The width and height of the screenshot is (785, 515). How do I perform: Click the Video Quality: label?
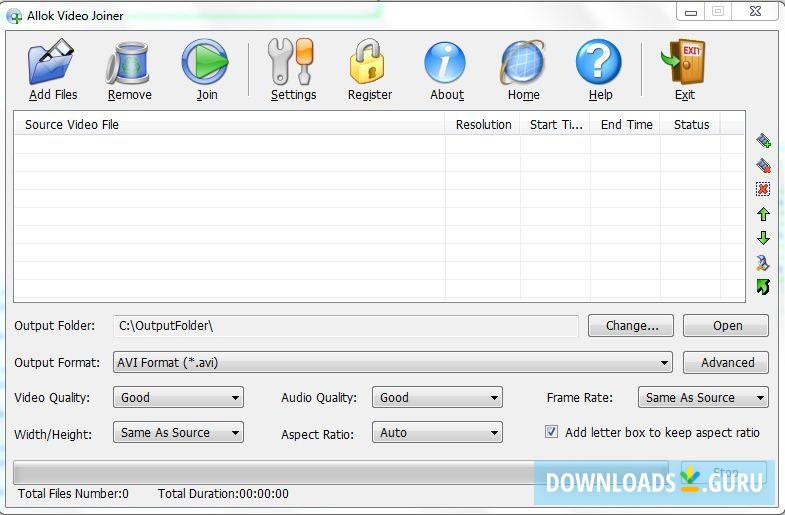click(52, 398)
